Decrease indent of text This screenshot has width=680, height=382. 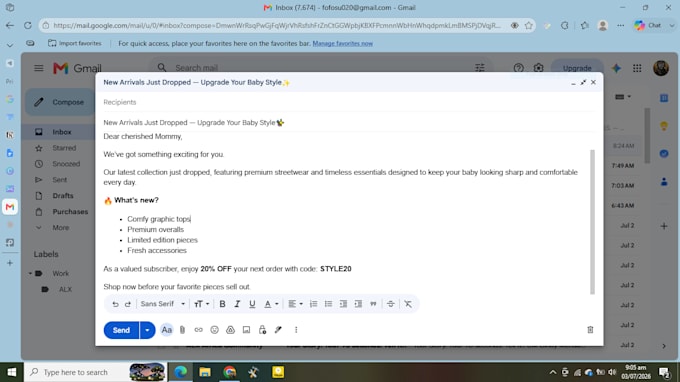click(x=343, y=304)
